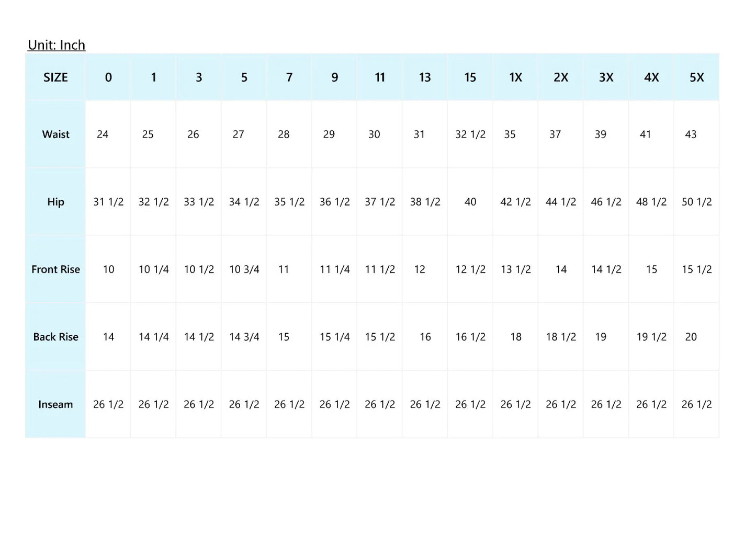Select the 1X size column header

point(515,77)
